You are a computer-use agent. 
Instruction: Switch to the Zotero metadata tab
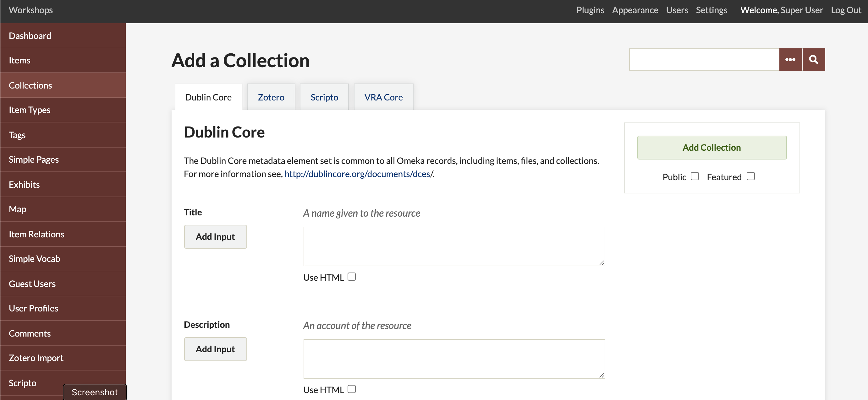[x=271, y=96]
